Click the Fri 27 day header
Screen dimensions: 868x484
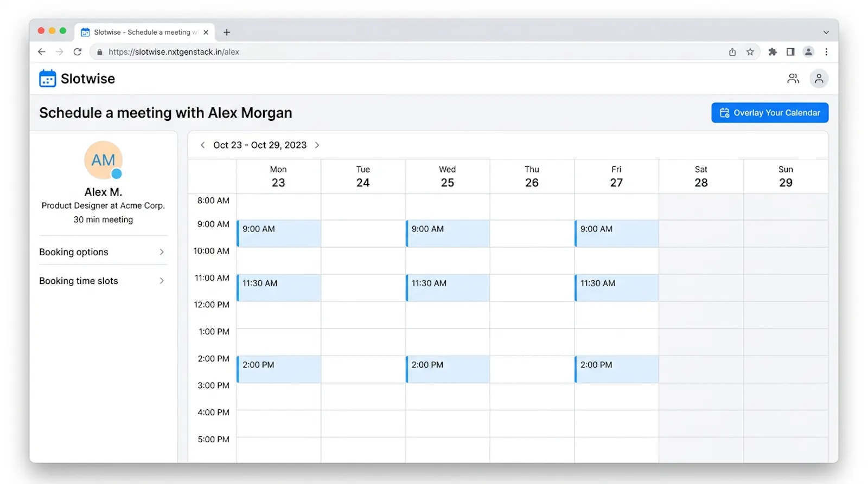616,177
